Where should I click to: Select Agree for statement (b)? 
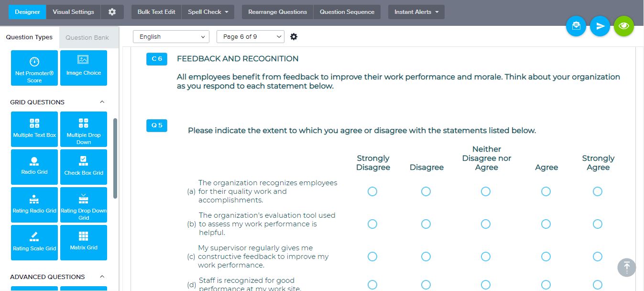pos(546,224)
